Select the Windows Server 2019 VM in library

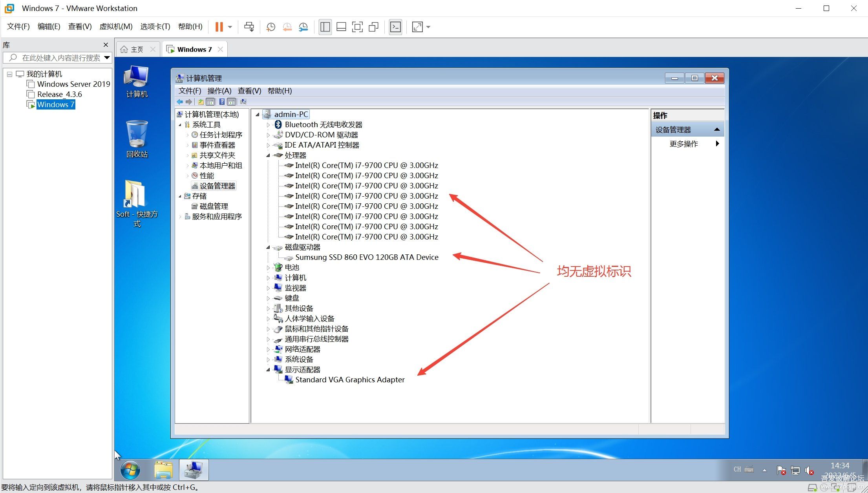[x=73, y=84]
